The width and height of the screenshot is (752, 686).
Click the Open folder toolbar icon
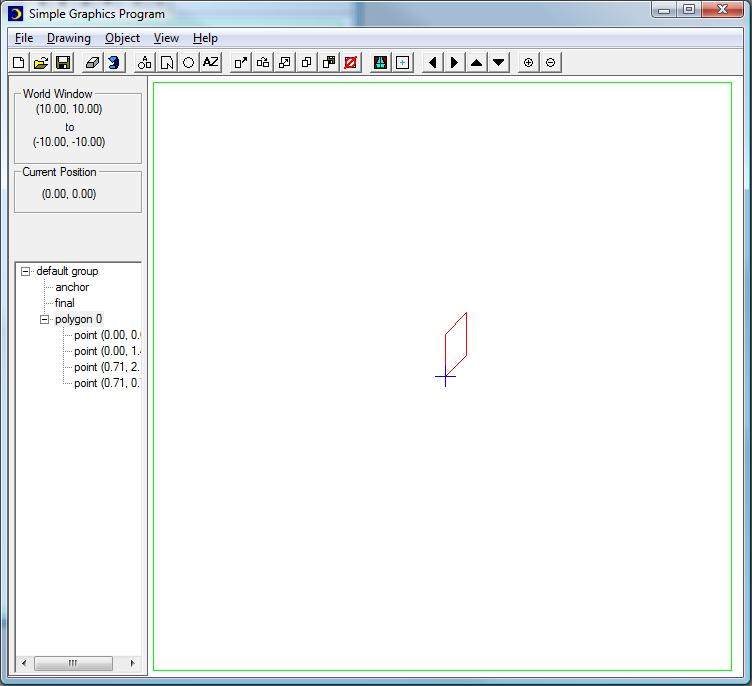pos(41,62)
